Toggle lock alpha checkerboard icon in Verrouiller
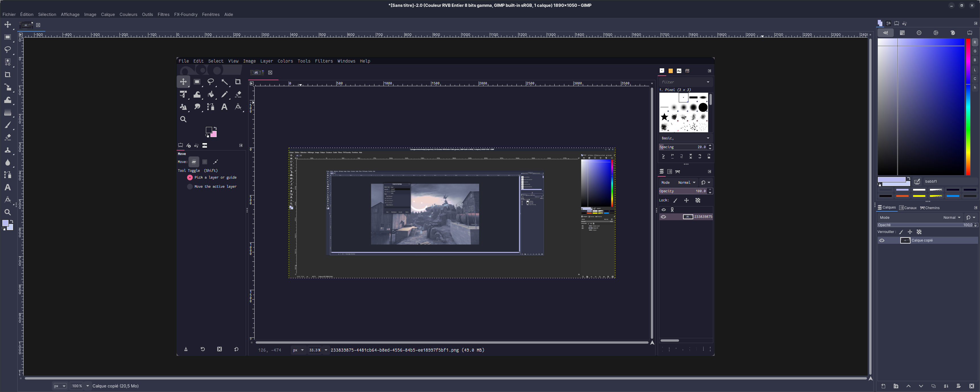The width and height of the screenshot is (980, 392). click(919, 232)
